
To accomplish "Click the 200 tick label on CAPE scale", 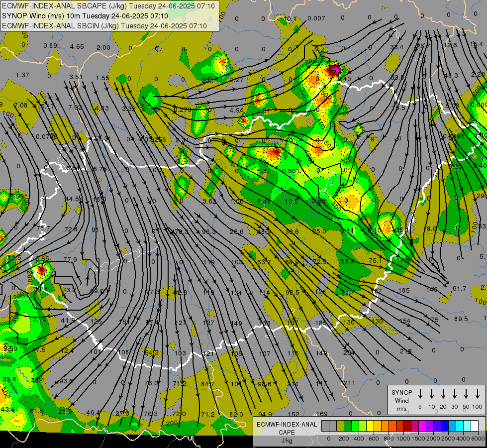I will click(344, 439).
